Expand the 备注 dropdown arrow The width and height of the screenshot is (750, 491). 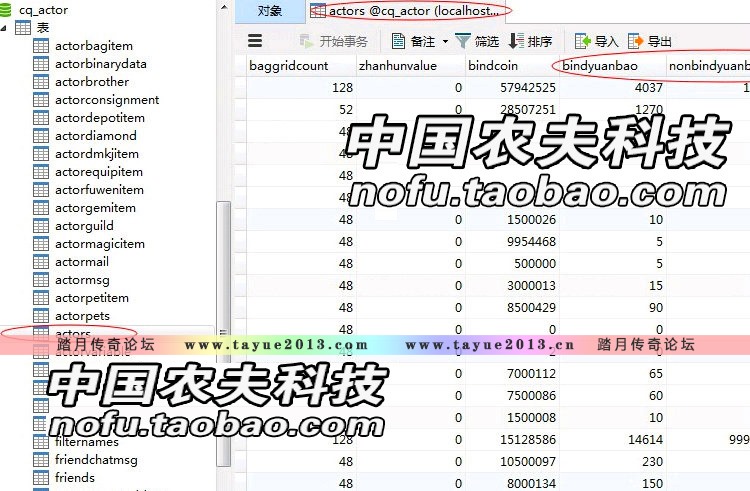point(445,42)
